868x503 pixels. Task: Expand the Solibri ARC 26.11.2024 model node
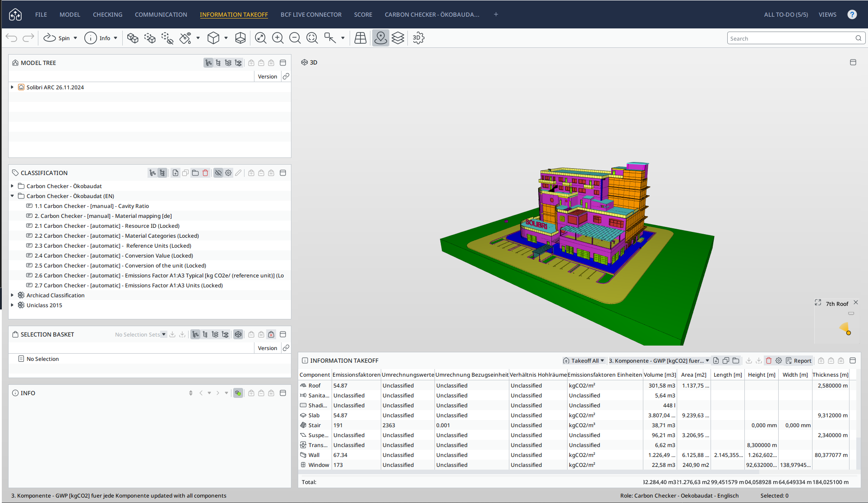coord(12,87)
